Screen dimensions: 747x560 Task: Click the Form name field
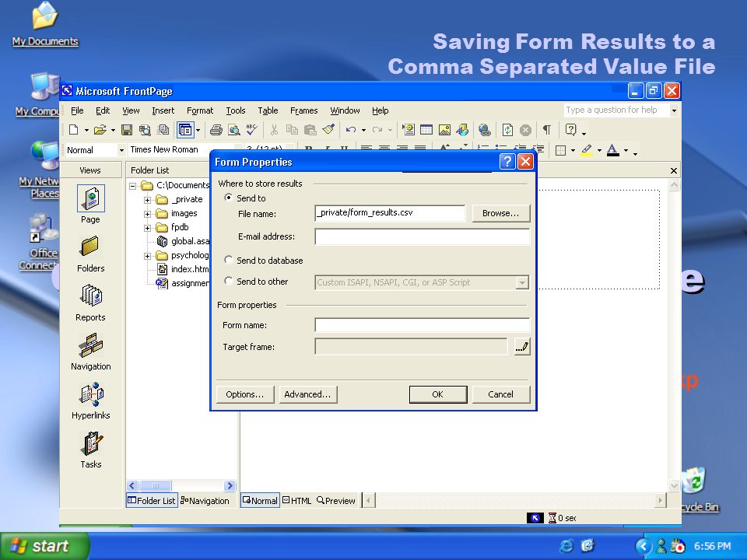422,325
